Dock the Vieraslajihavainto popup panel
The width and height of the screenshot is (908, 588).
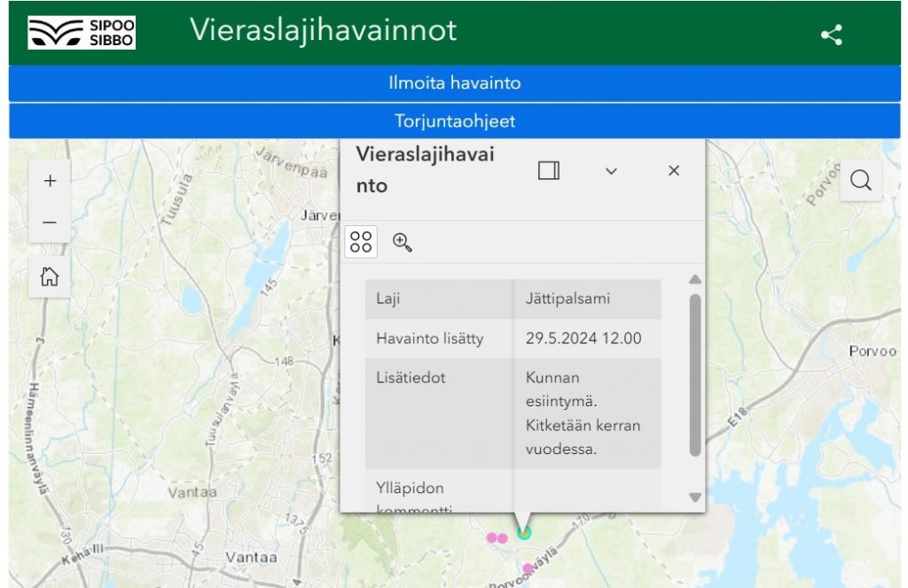(x=549, y=171)
